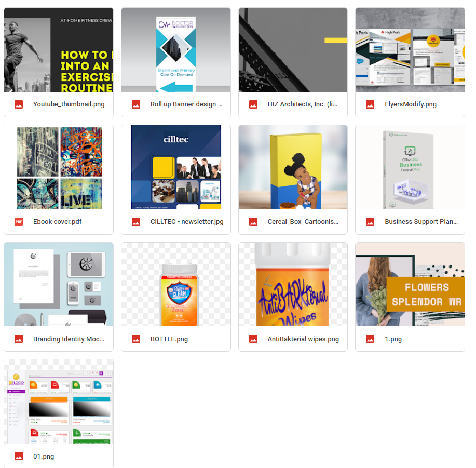This screenshot has height=468, width=476.
Task: Click the image icon beside 01.png
Action: click(x=19, y=456)
